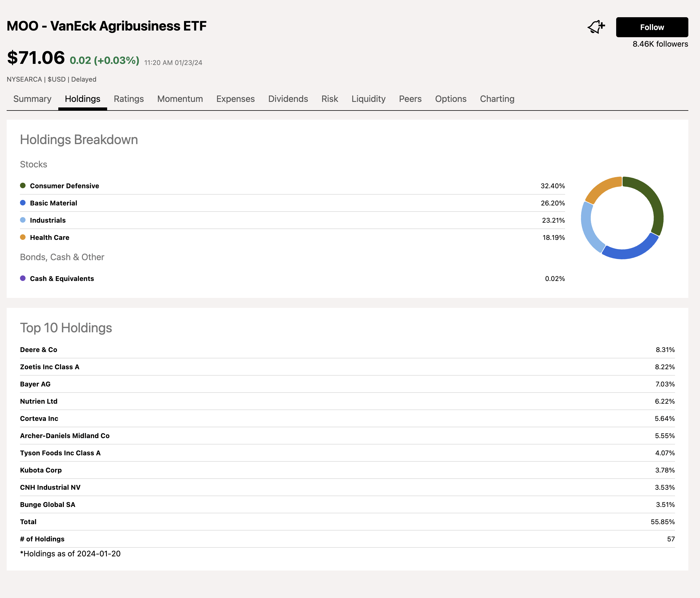This screenshot has width=700, height=598.
Task: Click the Deere & Co holding
Action: [39, 350]
